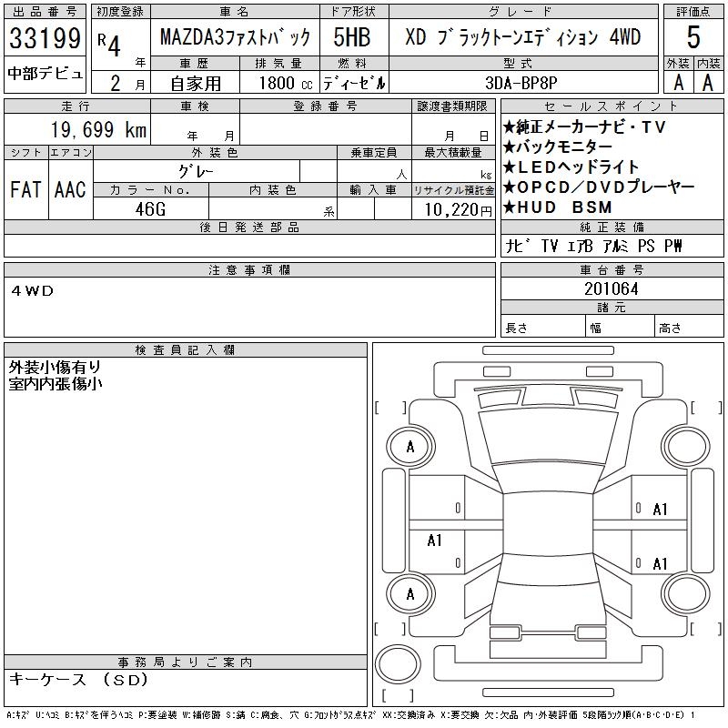Select recycle deposit 10,220円
Image resolution: width=728 pixels, height=728 pixels.
point(458,210)
